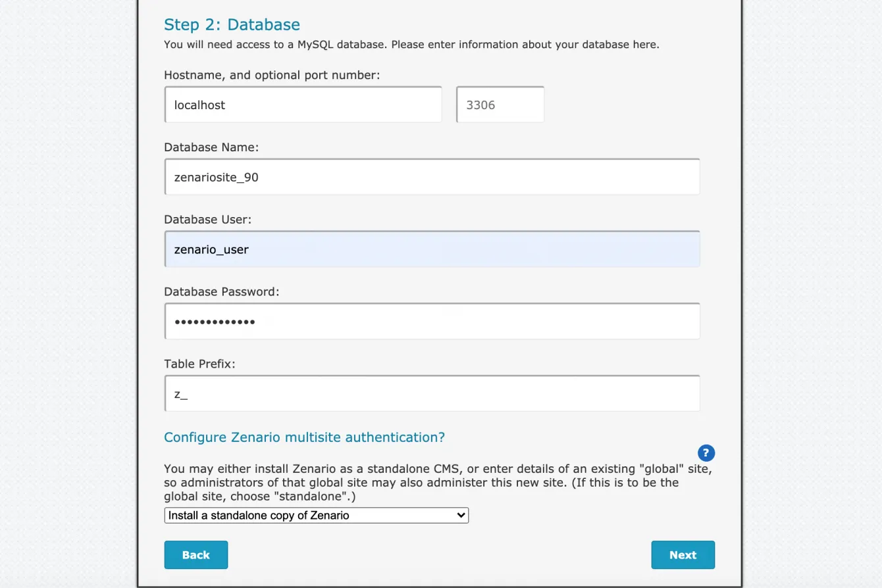Go Back to the previous step
The width and height of the screenshot is (882, 588).
tap(195, 554)
